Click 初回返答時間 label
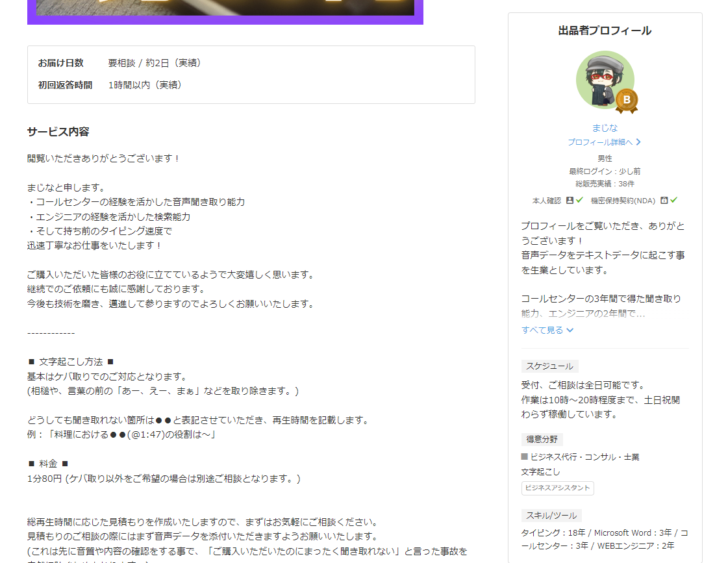The width and height of the screenshot is (728, 563). coord(65,85)
